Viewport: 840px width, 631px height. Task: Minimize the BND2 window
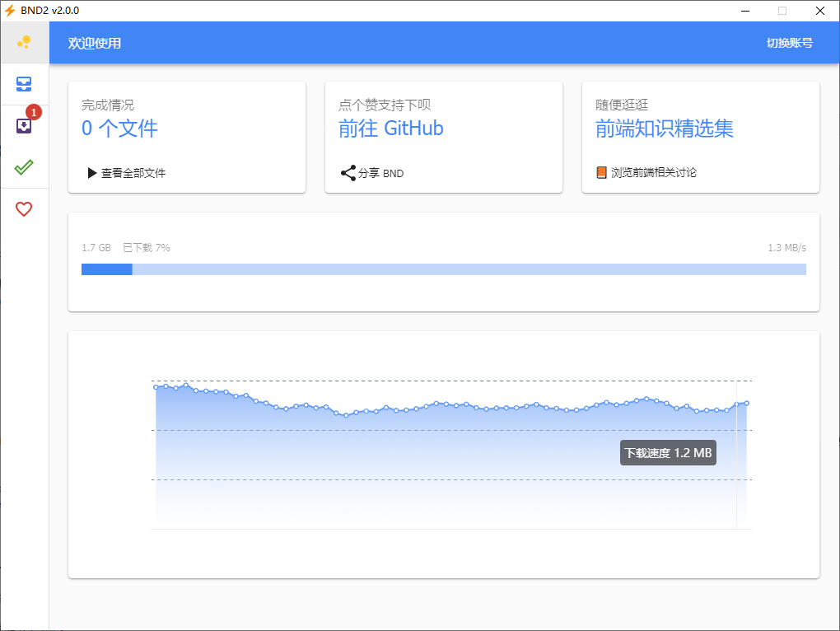[745, 11]
